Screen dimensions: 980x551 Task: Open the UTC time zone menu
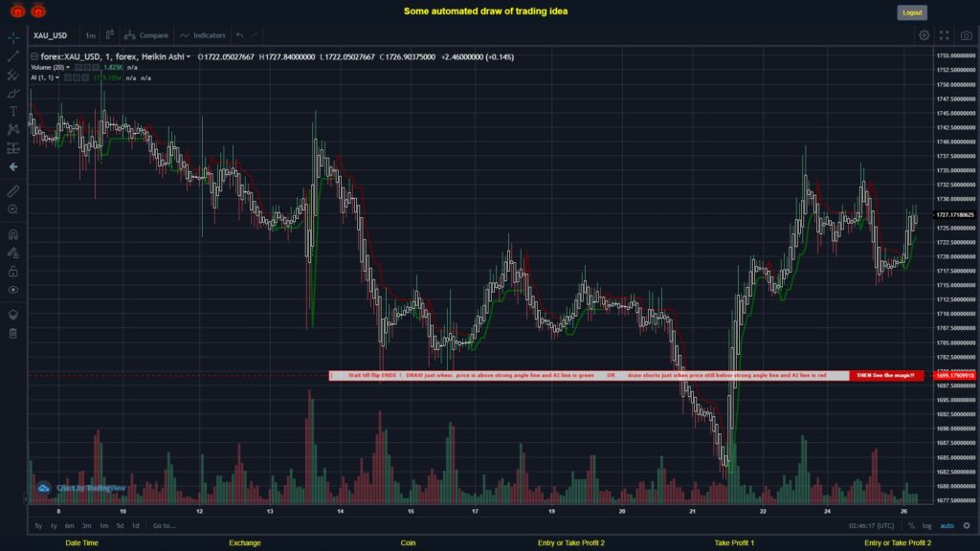click(871, 526)
